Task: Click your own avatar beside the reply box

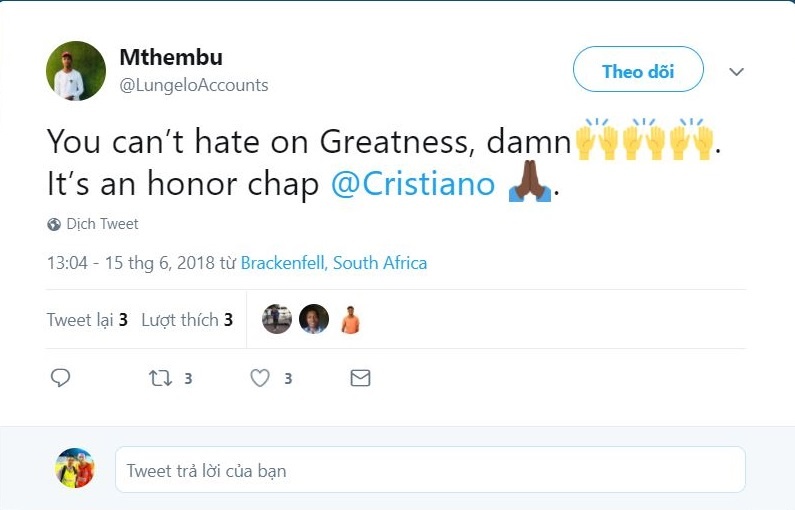Action: [76, 469]
